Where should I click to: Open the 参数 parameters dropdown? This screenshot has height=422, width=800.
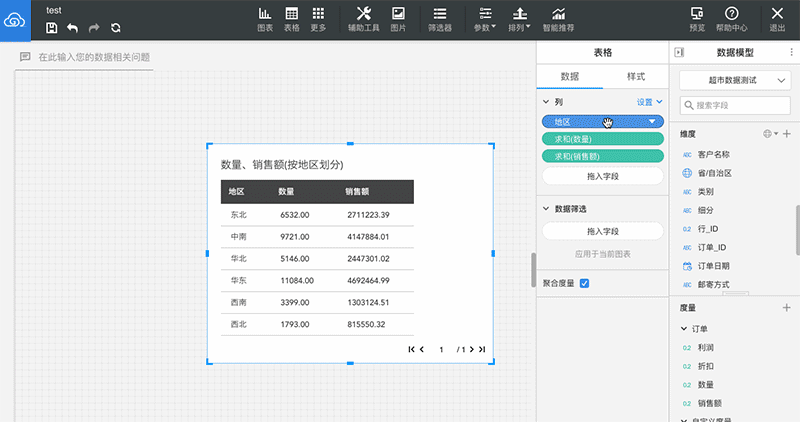pos(485,20)
